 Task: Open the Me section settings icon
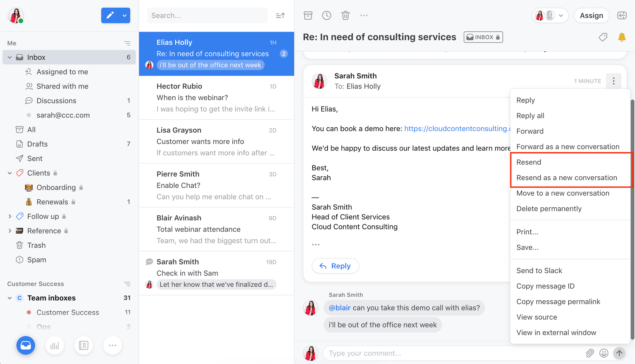[127, 43]
